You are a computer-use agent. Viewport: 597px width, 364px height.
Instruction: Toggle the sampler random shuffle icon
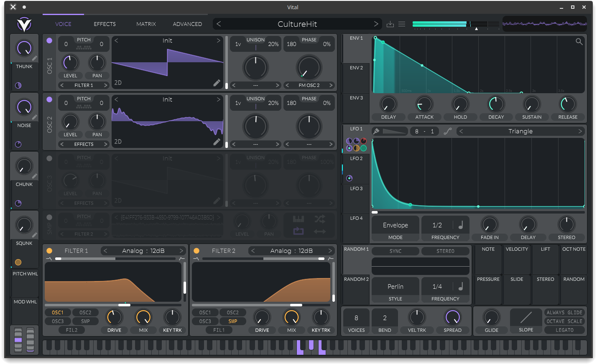(x=320, y=219)
